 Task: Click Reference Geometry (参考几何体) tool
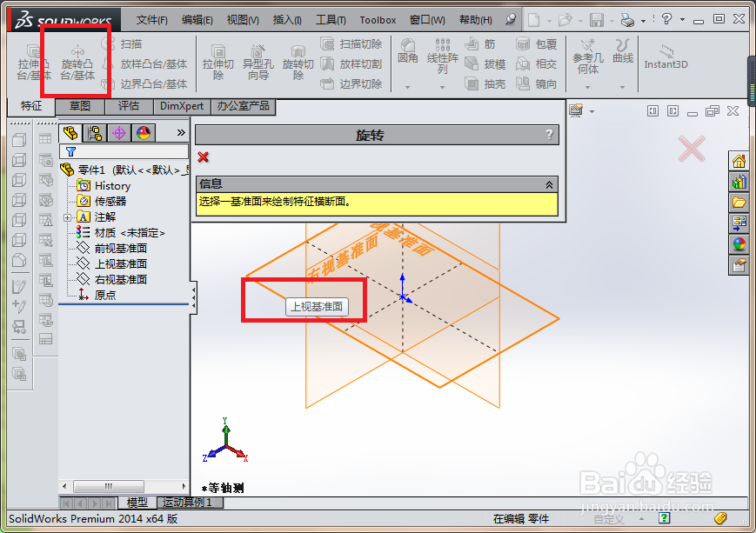(588, 57)
